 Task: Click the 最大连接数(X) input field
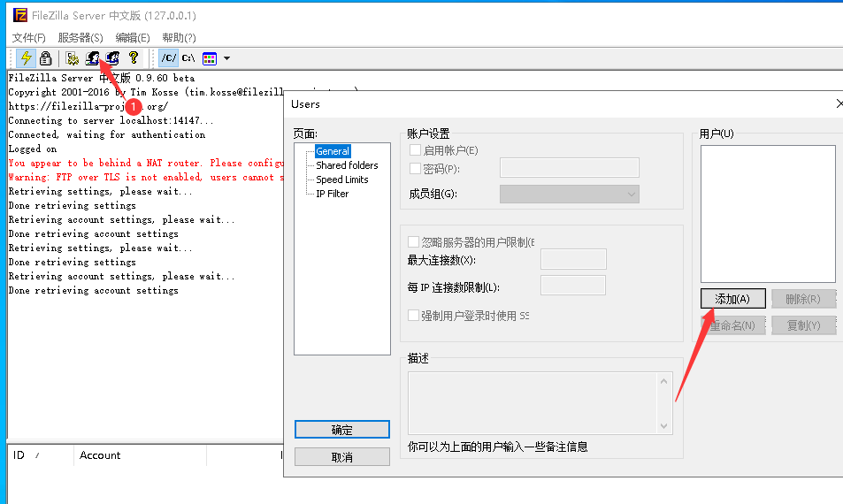coord(573,259)
